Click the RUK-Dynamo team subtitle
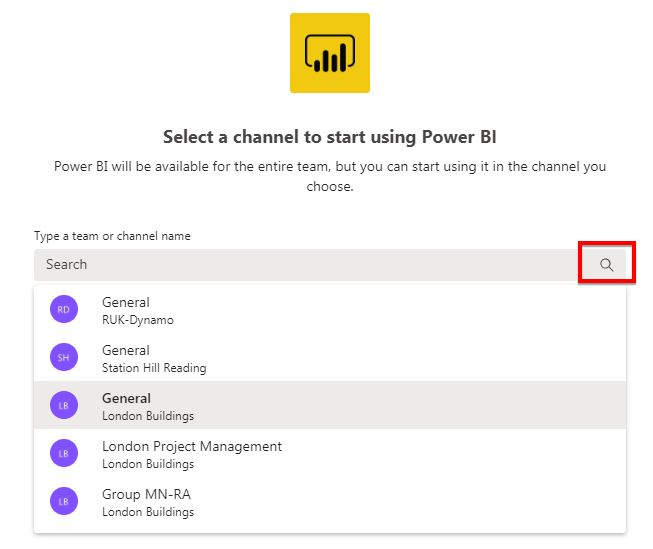Screen dimensions: 653x549 pos(138,320)
